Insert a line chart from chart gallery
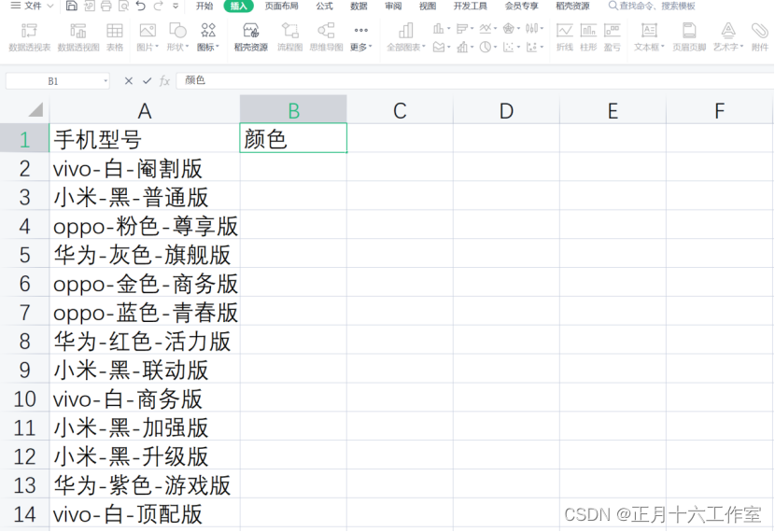Screen dimensions: 775x532 point(487,29)
